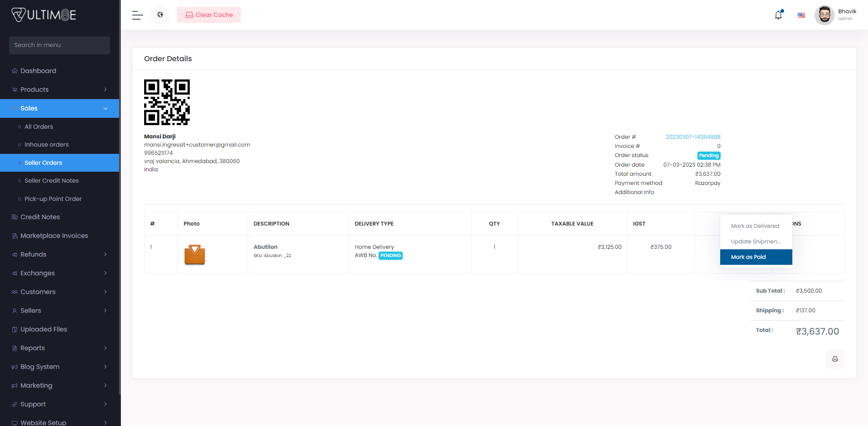
Task: Click the print invoice icon
Action: coord(835,359)
